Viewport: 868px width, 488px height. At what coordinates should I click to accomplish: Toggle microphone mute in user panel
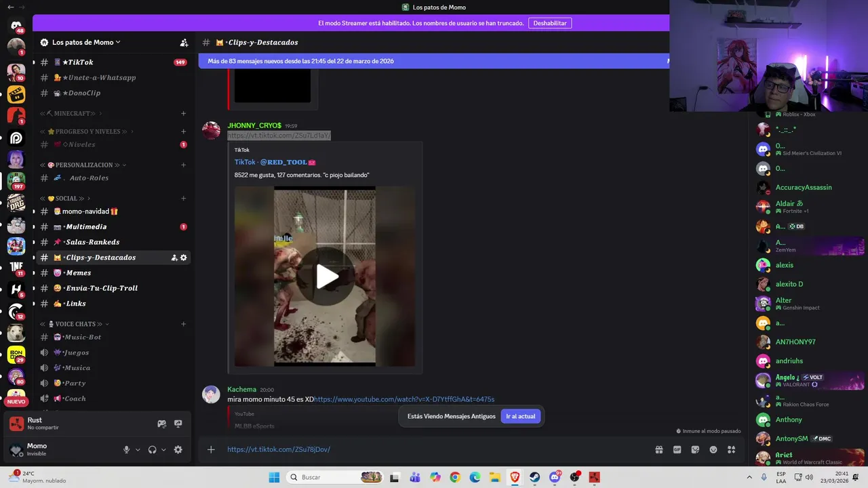126,449
